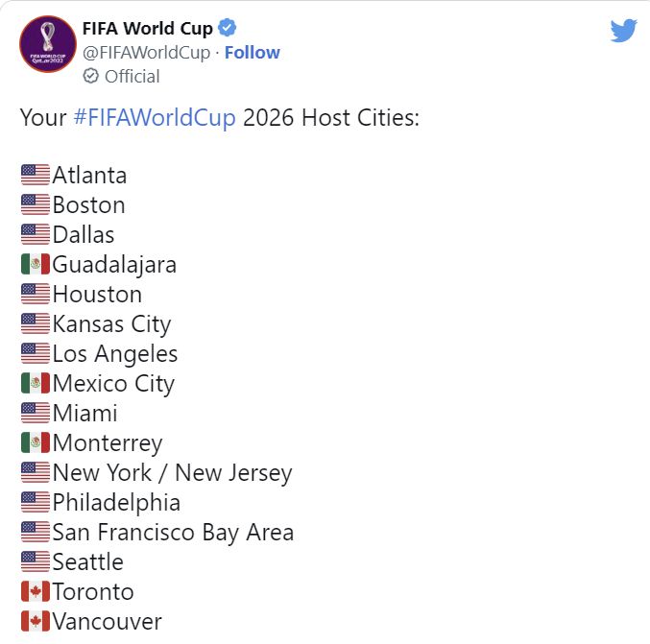Open the FIFA World Cup profile avatar

coord(48,44)
